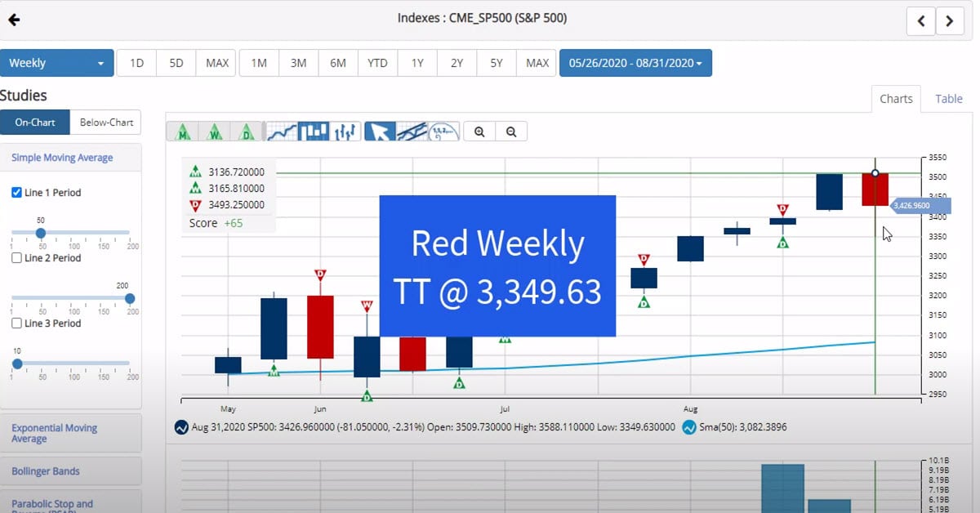Switch to the Below-Chart studies tab
Screen dimensions: 980x513
[106, 123]
